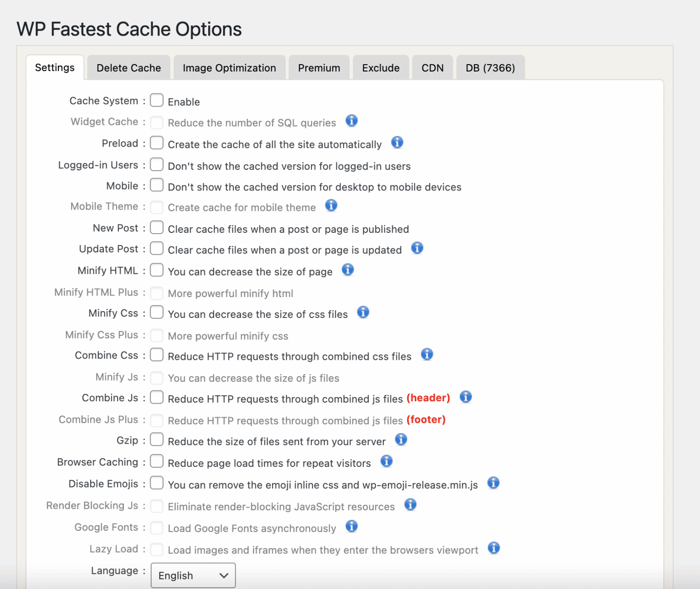700x589 pixels.
Task: Click the Minify HTML info icon
Action: pyautogui.click(x=348, y=270)
